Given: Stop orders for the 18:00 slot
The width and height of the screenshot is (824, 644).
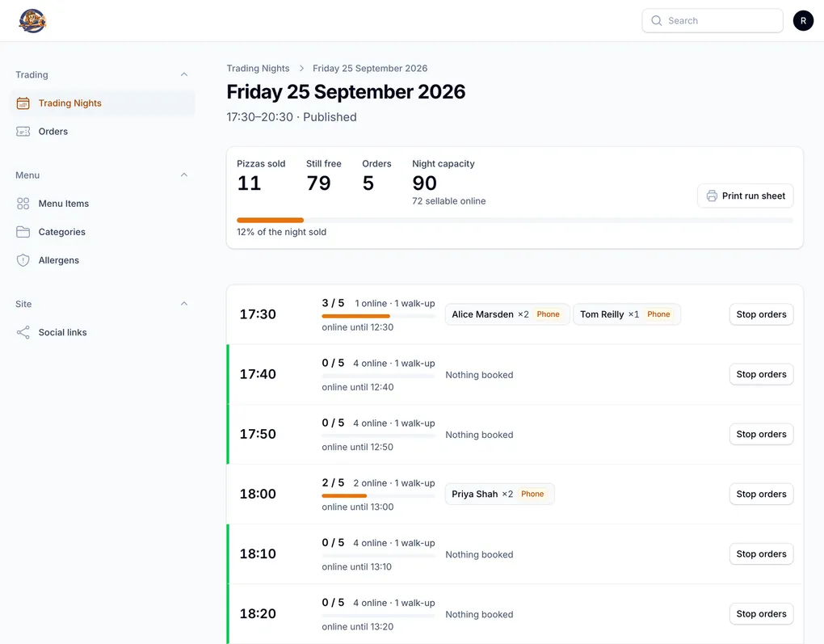Looking at the screenshot, I should click(761, 495).
